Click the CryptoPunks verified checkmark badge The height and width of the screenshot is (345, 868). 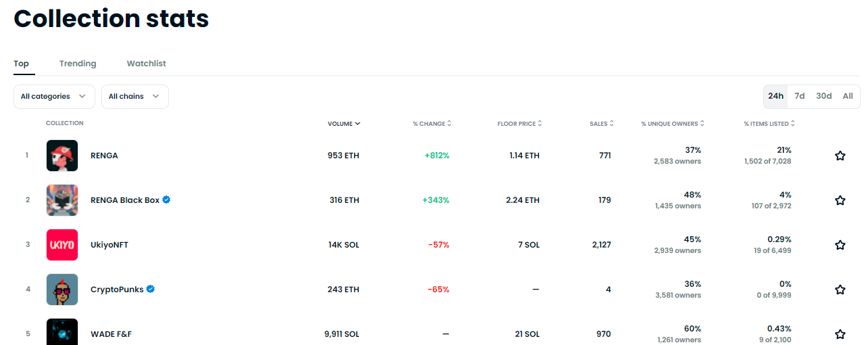click(x=151, y=289)
